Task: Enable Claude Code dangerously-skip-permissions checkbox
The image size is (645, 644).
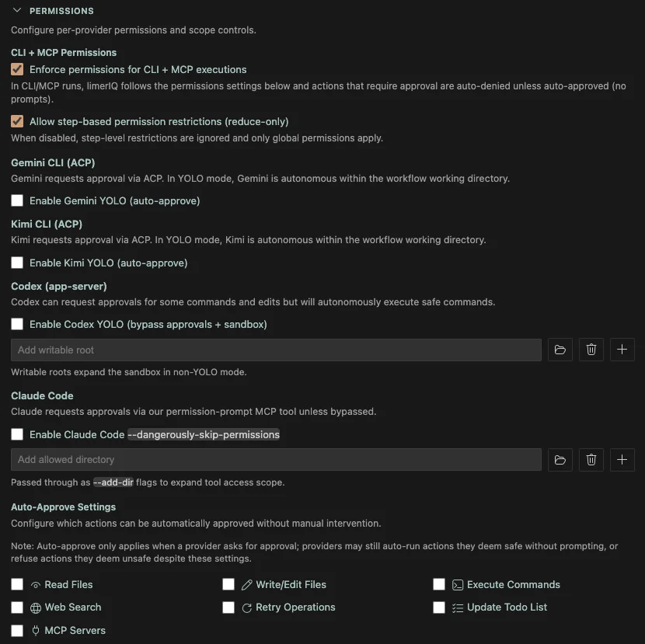Action: (17, 434)
